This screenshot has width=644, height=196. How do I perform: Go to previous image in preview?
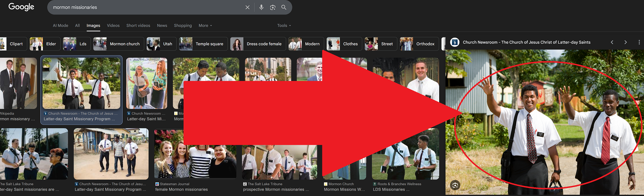pyautogui.click(x=612, y=42)
